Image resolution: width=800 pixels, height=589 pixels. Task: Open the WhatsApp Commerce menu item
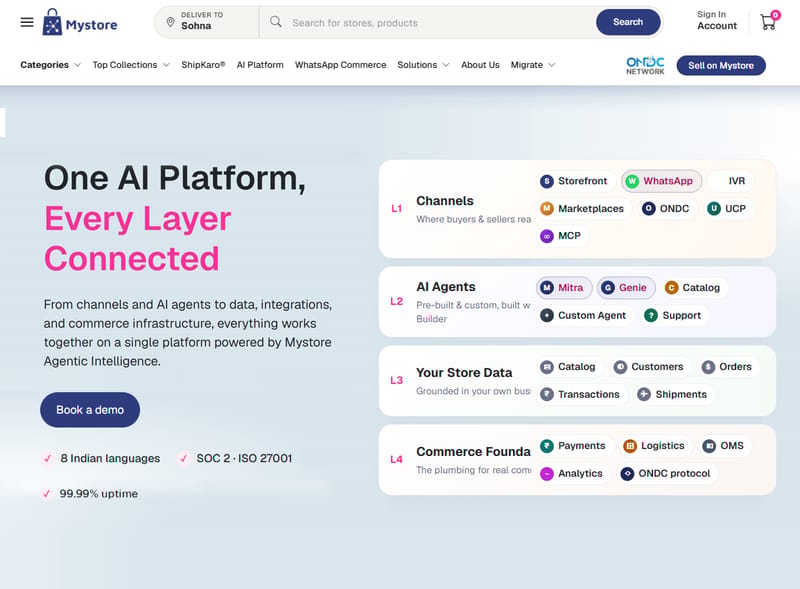(340, 65)
